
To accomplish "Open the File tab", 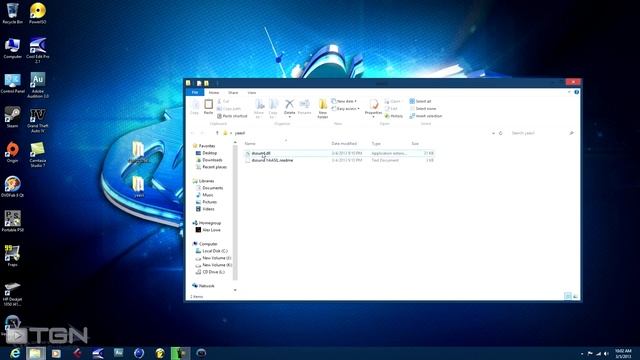I will click(x=195, y=93).
